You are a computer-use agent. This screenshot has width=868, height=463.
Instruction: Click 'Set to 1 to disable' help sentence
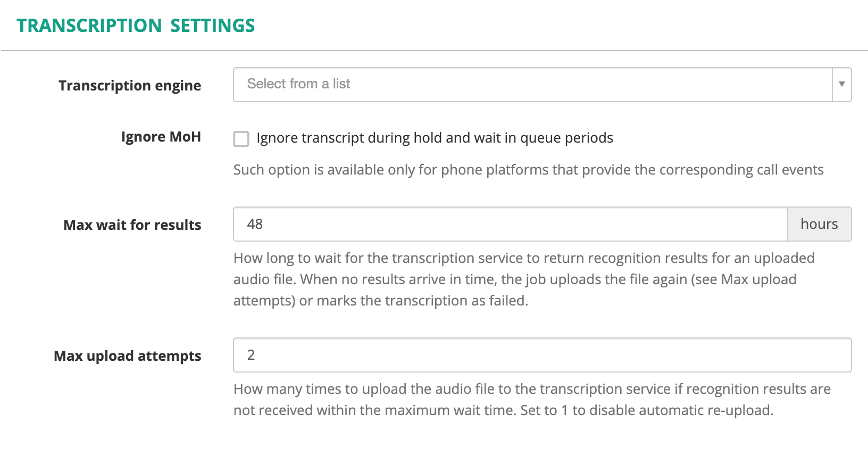pos(647,410)
